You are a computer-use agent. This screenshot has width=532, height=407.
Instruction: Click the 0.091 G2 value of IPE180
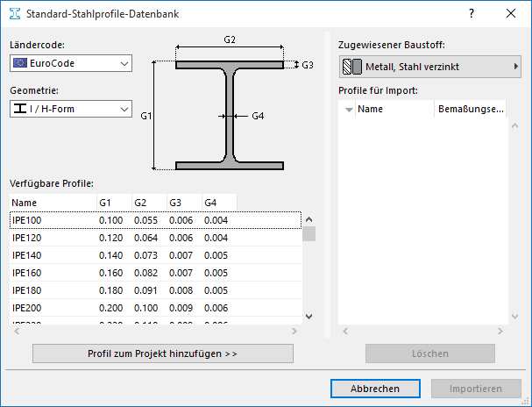(145, 290)
